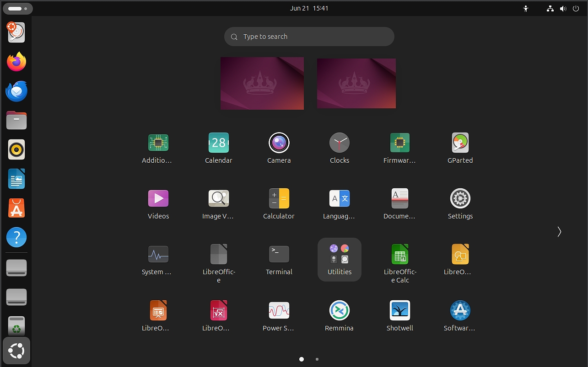Go to next app page arrow
Screen dimensions: 588x367
point(559,232)
